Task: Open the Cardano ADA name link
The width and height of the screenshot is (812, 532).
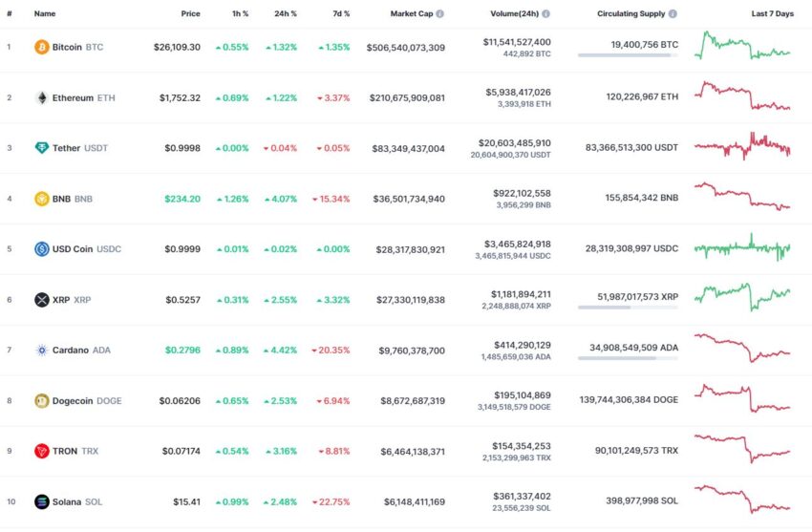Action: (x=81, y=351)
